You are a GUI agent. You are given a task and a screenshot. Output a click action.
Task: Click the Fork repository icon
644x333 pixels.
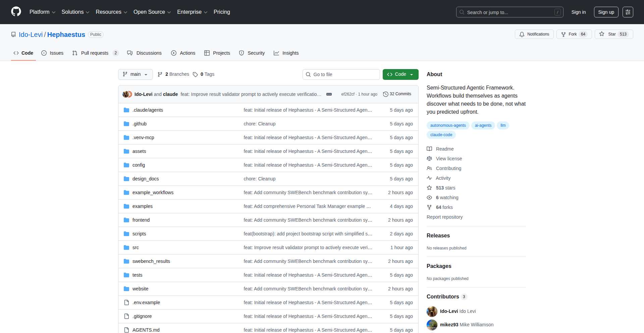tap(563, 34)
